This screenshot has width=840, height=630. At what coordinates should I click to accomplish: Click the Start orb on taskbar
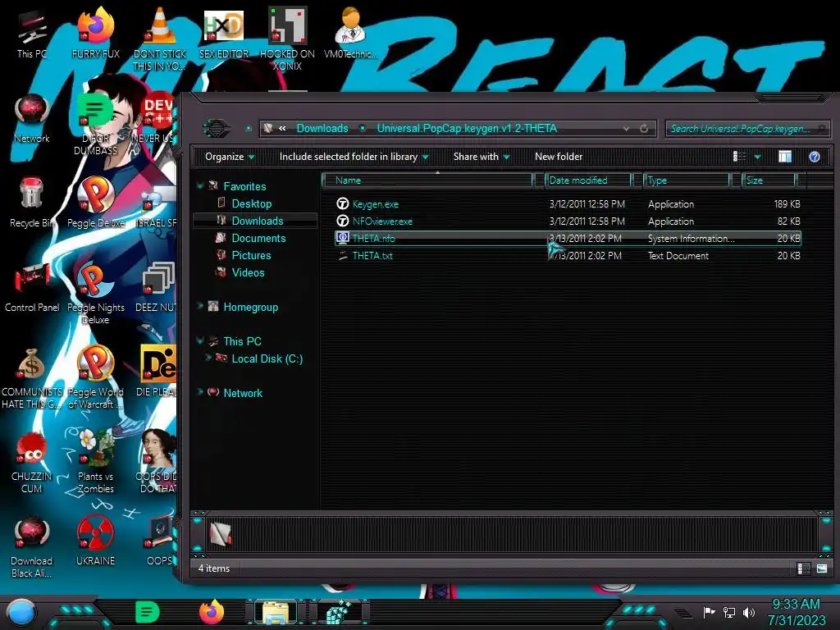click(x=21, y=613)
